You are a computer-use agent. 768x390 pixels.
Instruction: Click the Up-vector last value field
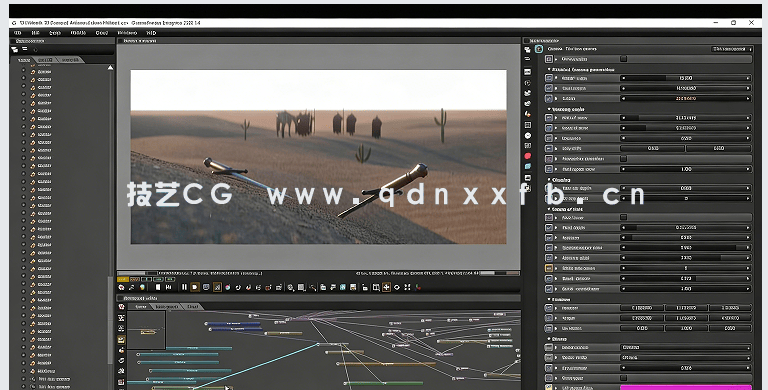[x=730, y=328]
